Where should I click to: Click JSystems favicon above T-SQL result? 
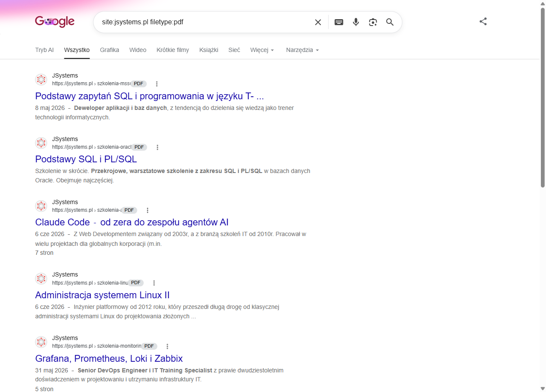tap(41, 80)
